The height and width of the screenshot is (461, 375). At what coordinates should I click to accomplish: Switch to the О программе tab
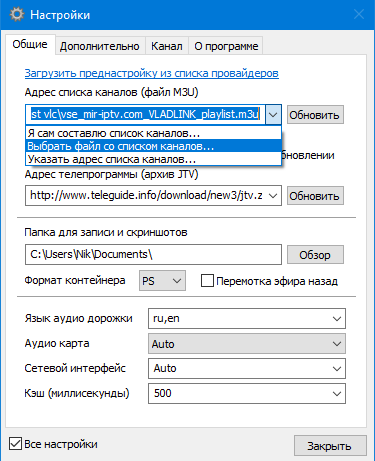pyautogui.click(x=226, y=46)
